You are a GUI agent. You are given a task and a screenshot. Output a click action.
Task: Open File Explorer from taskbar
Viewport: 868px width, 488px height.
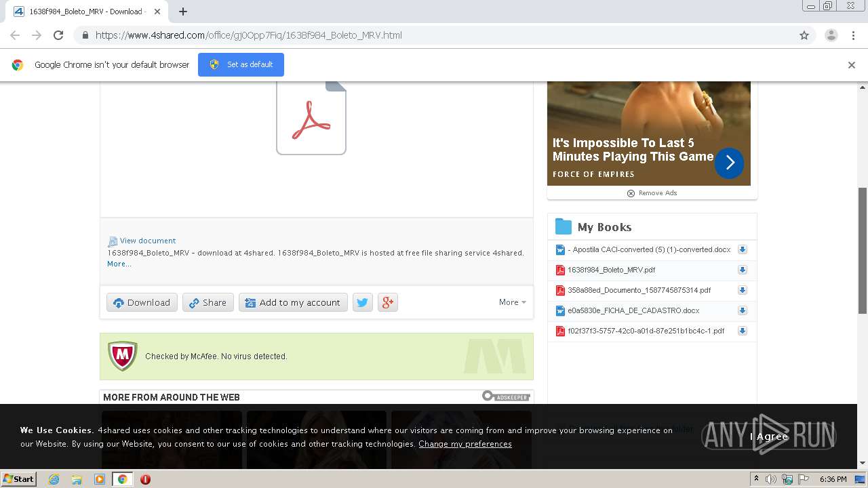[x=77, y=479]
